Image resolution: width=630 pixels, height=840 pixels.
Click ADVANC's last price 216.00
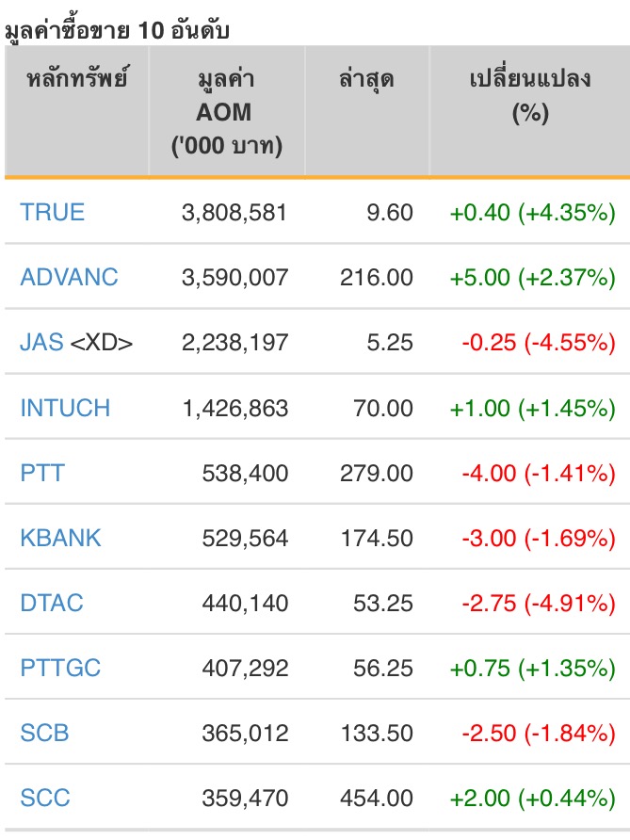tap(380, 278)
